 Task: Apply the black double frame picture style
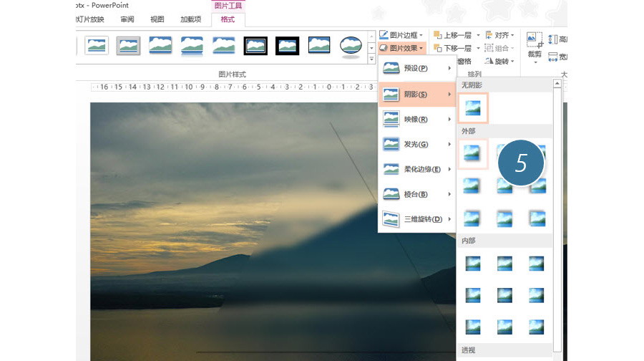[255, 46]
